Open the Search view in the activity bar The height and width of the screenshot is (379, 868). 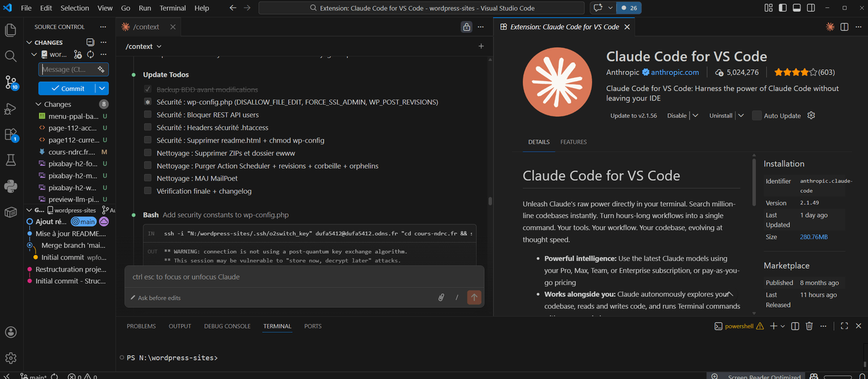pyautogui.click(x=10, y=56)
